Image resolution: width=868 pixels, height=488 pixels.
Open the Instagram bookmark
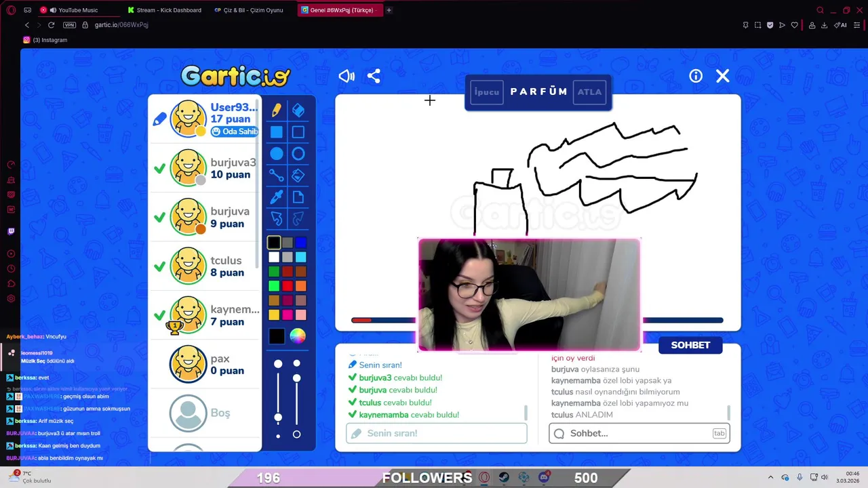coord(45,40)
